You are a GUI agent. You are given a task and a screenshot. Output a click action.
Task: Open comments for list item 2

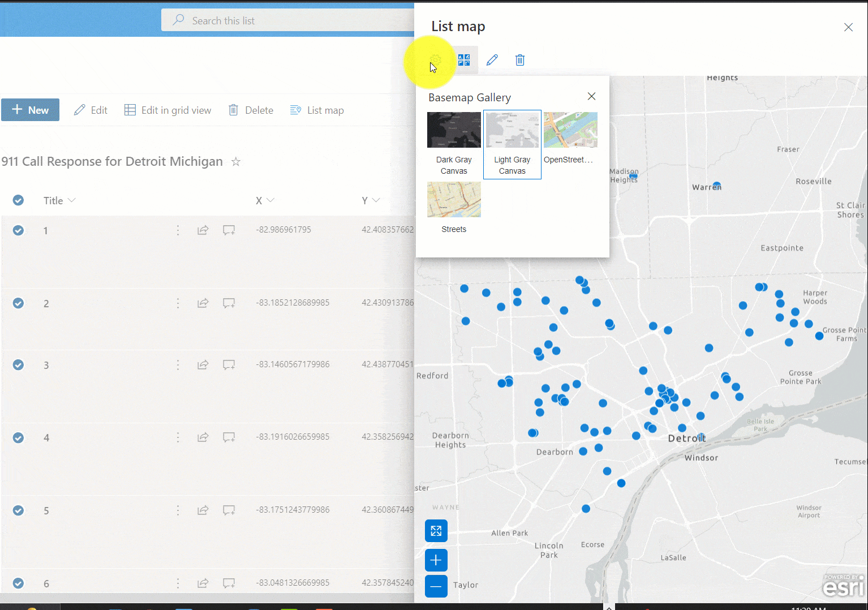pyautogui.click(x=229, y=303)
